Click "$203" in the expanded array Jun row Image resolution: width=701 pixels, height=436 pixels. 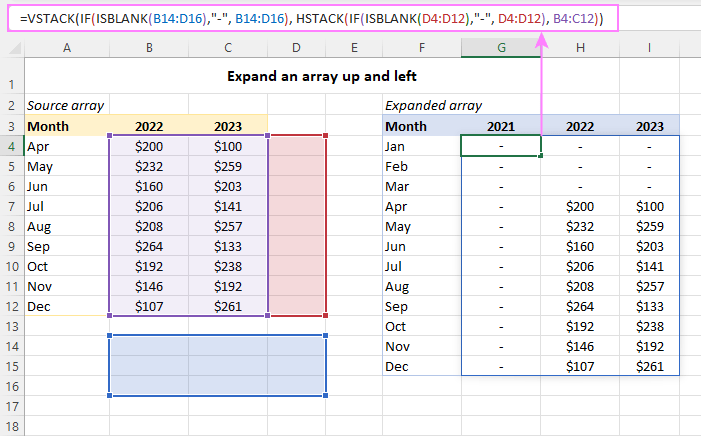tap(650, 246)
